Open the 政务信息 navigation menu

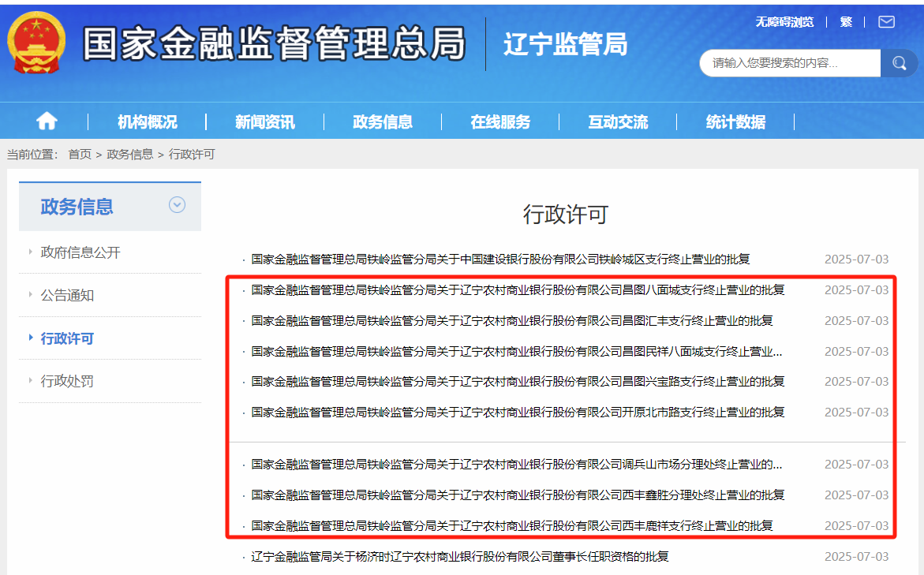[383, 122]
